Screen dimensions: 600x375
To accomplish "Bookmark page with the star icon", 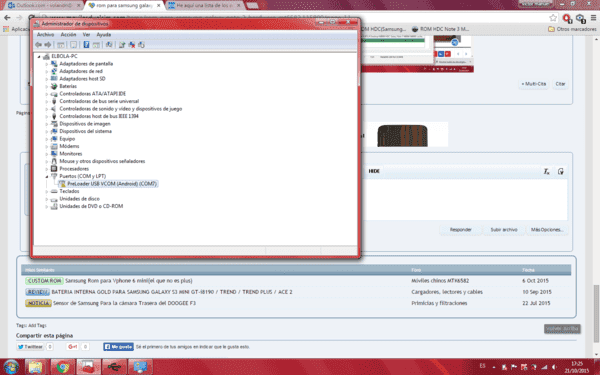I will pyautogui.click(x=553, y=18).
